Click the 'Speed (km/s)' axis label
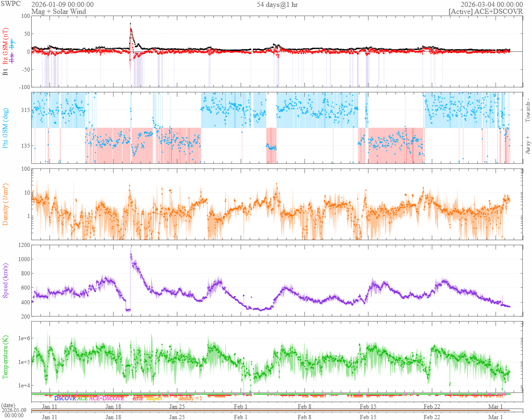 click(5, 280)
